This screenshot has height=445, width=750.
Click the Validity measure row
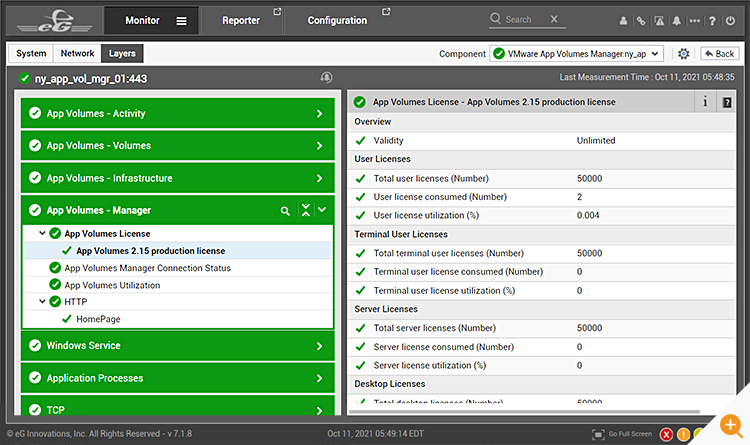point(541,141)
